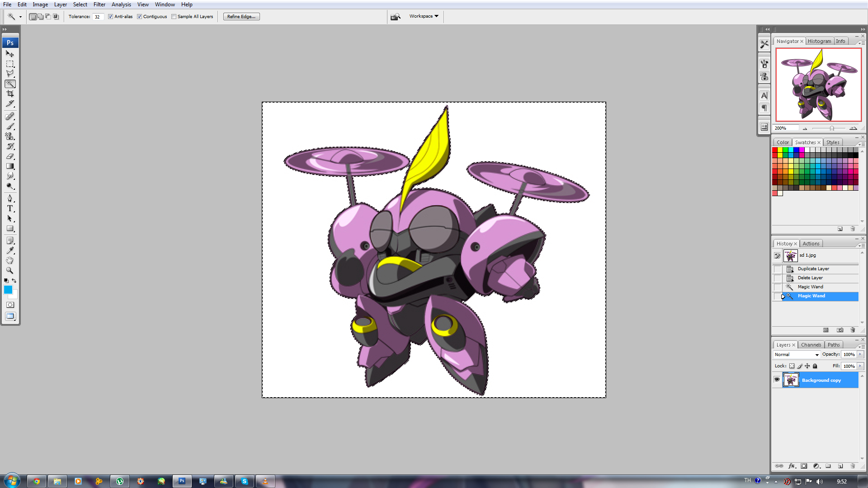Expand the collapsed panel dock
The height and width of the screenshot is (488, 868).
click(x=767, y=29)
